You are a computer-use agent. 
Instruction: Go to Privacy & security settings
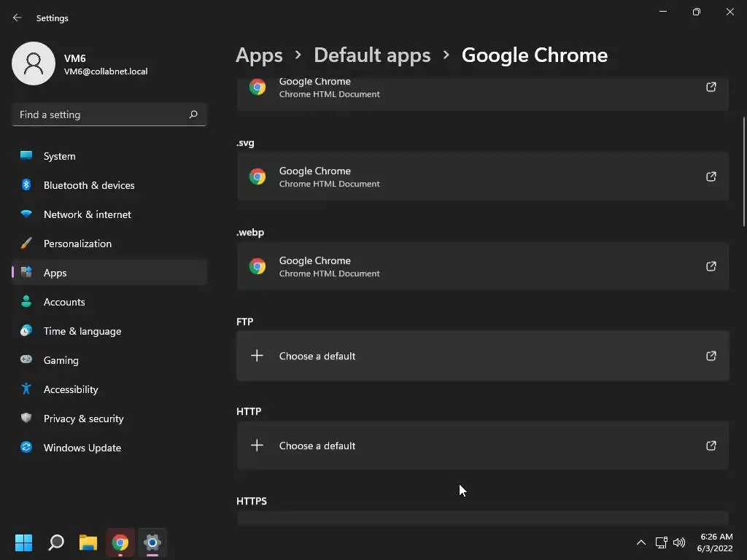coord(83,419)
